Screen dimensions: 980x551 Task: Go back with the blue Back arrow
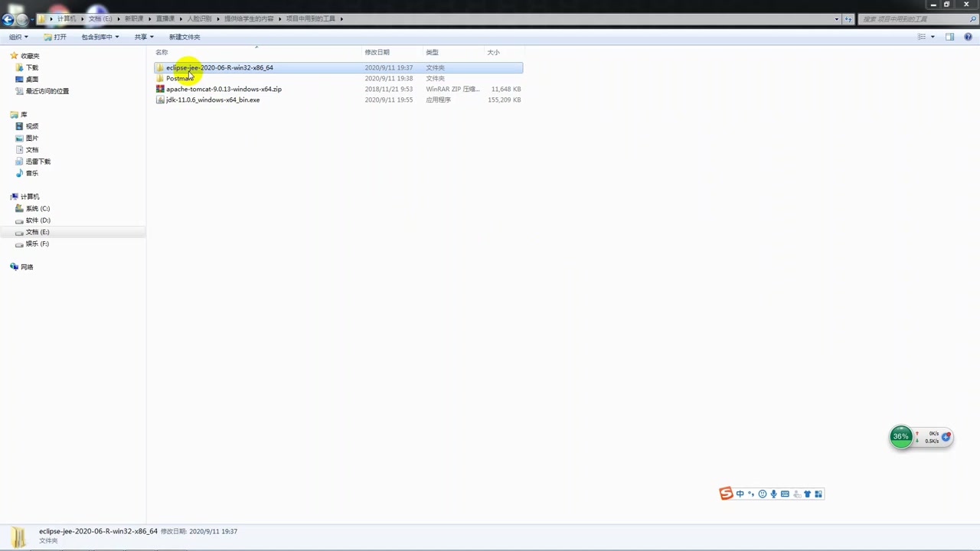(8, 19)
